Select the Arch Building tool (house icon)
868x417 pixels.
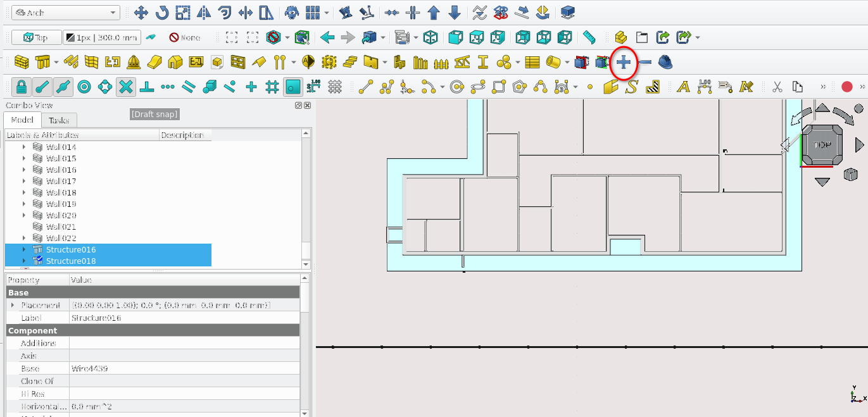pyautogui.click(x=175, y=62)
